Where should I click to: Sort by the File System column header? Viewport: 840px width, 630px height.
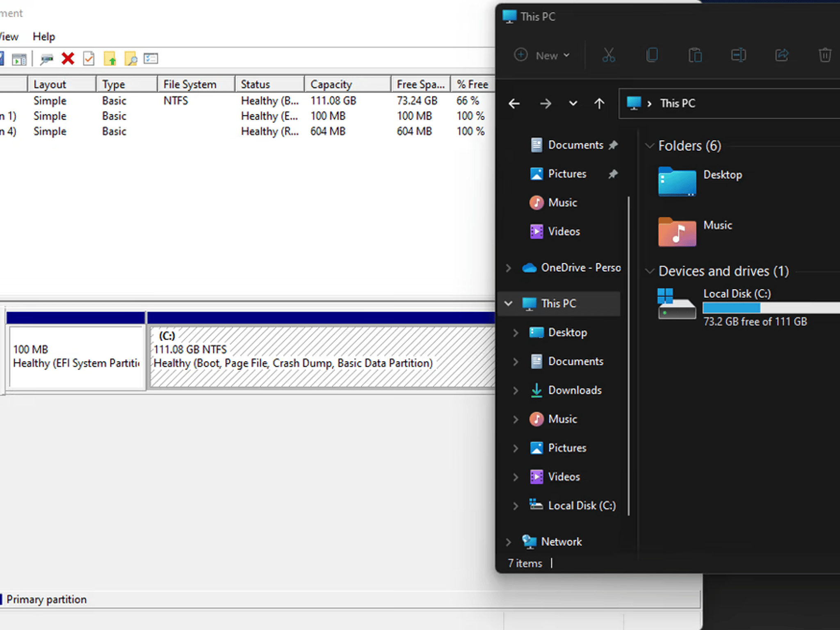(196, 84)
